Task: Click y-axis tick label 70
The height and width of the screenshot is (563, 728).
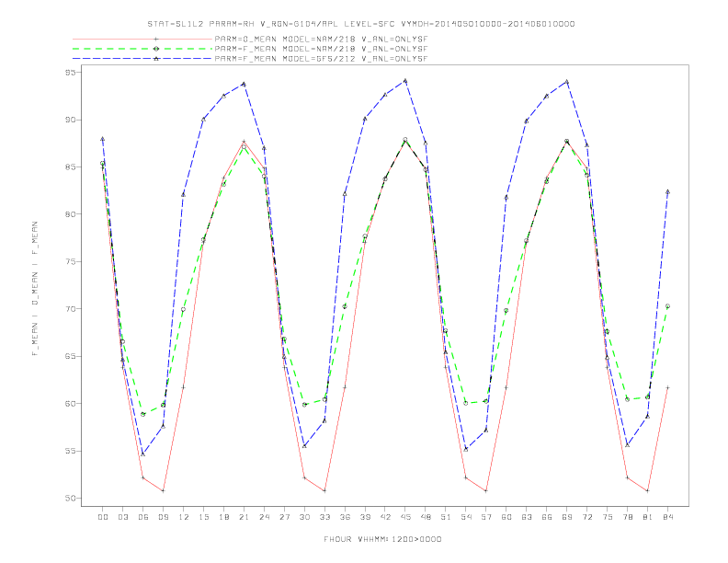Action: pos(70,309)
